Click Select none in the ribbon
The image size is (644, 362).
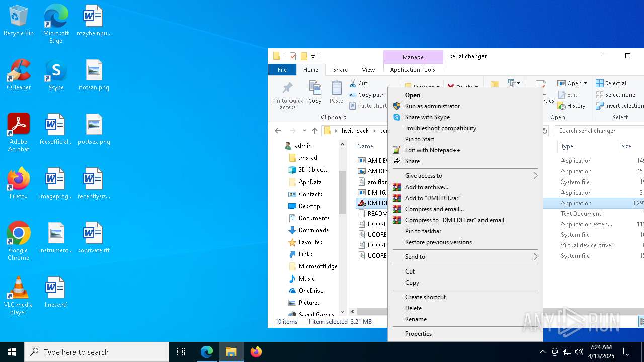click(616, 95)
